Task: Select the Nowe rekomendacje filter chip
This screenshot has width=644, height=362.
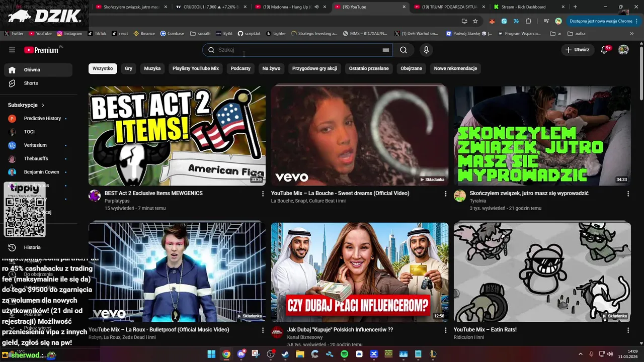Action: (x=455, y=68)
